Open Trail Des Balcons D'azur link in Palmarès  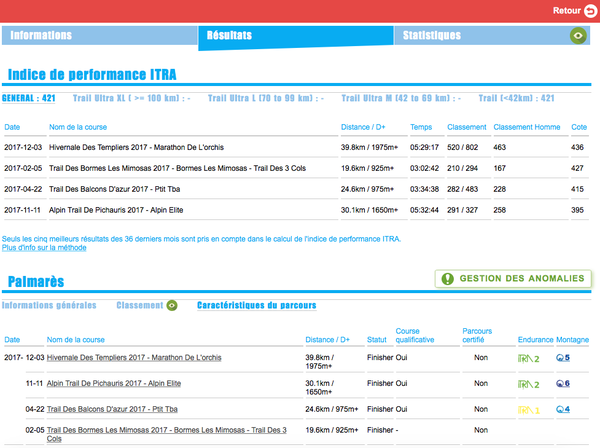pyautogui.click(x=127, y=409)
